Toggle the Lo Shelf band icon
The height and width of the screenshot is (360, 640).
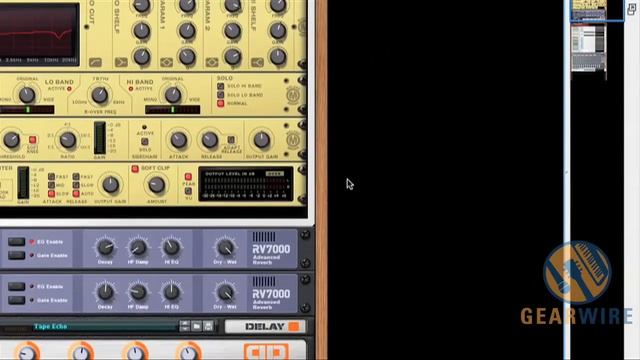click(x=121, y=62)
